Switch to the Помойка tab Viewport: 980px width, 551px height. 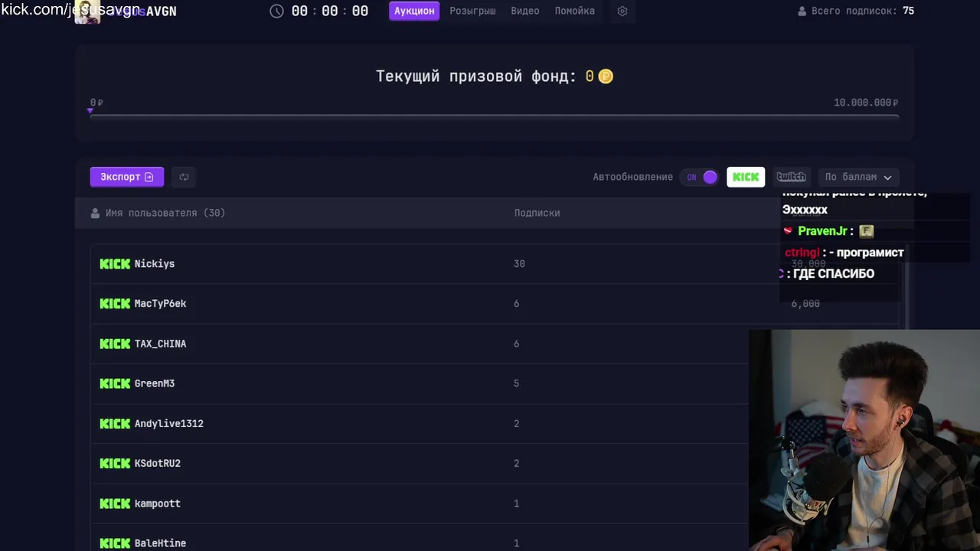coord(575,11)
